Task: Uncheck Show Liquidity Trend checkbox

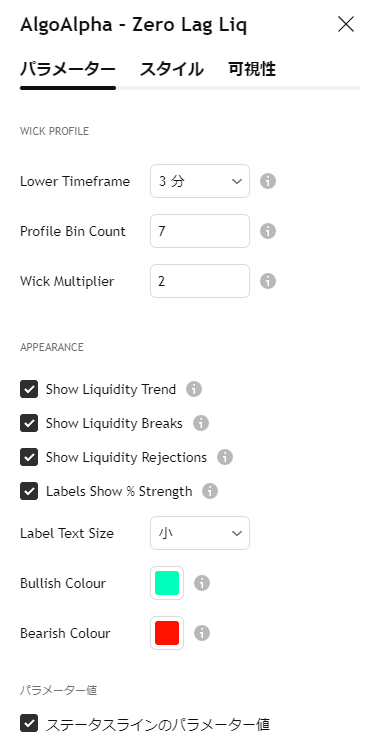Action: click(29, 389)
